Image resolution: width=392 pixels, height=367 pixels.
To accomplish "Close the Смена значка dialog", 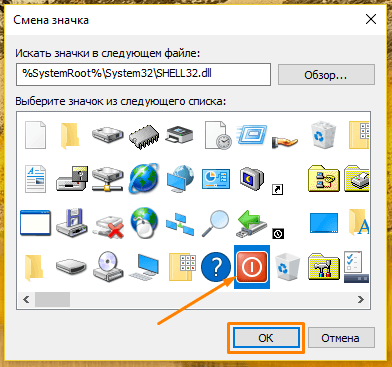I will pyautogui.click(x=371, y=19).
